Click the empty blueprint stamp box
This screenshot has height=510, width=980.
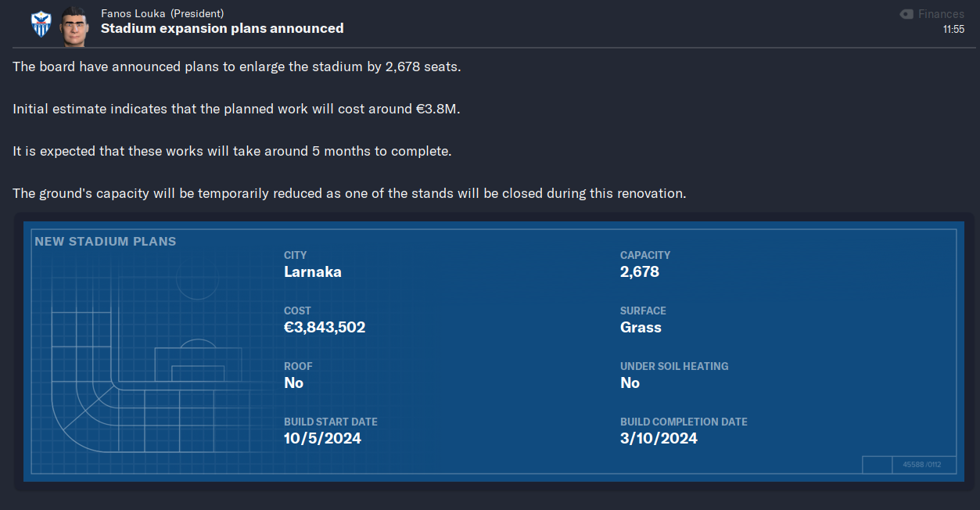coord(877,465)
